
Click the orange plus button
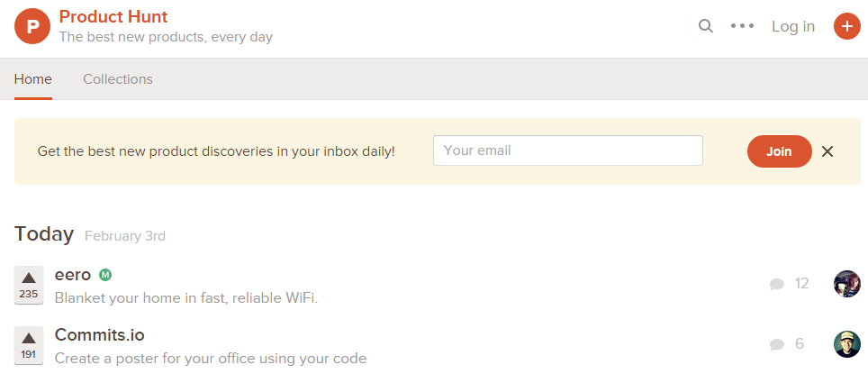846,26
